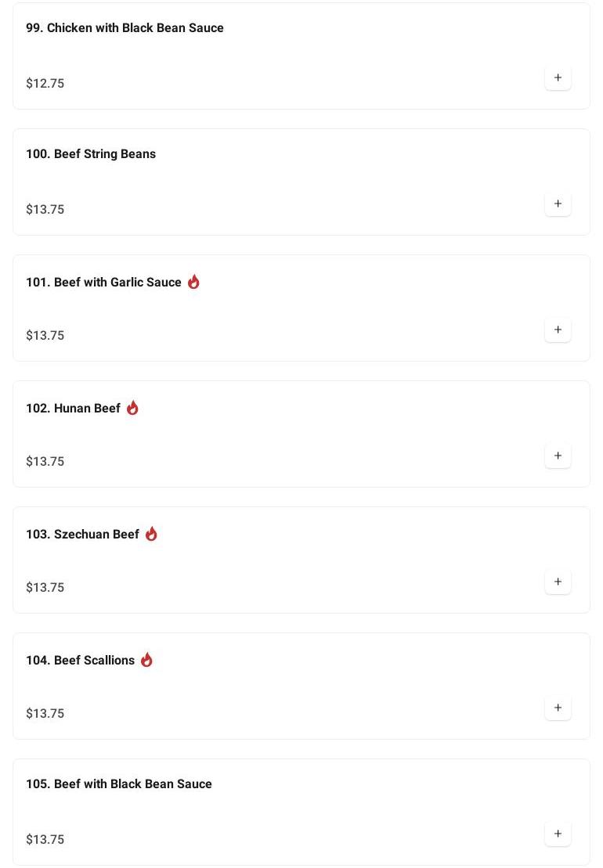Screen dimensions: 603x868
Task: Click flame icon next to Beef Scallions
Action: click(x=146, y=660)
